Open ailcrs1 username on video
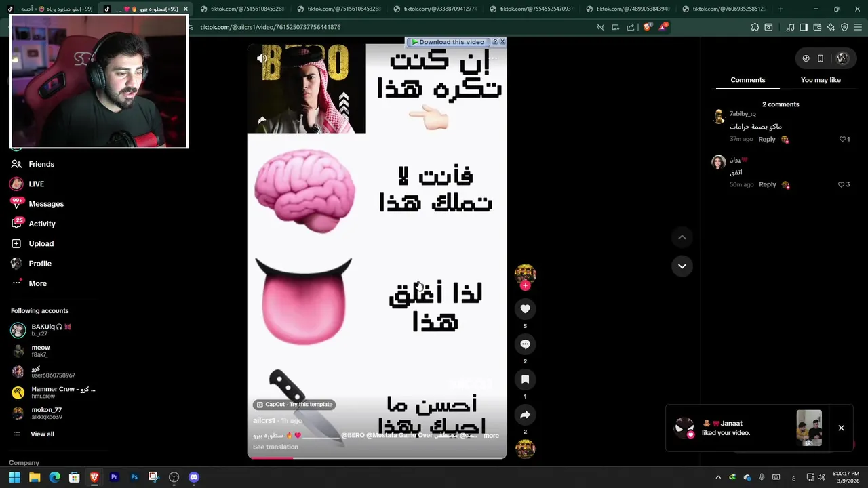This screenshot has height=488, width=868. tap(264, 421)
